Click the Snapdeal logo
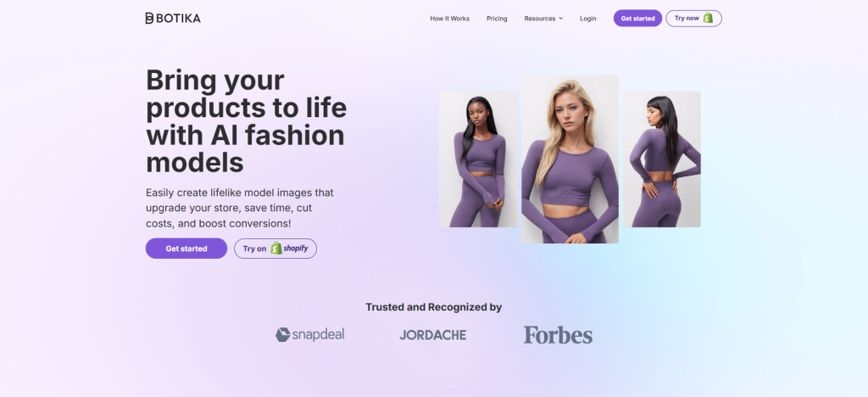The width and height of the screenshot is (868, 397). click(x=310, y=334)
